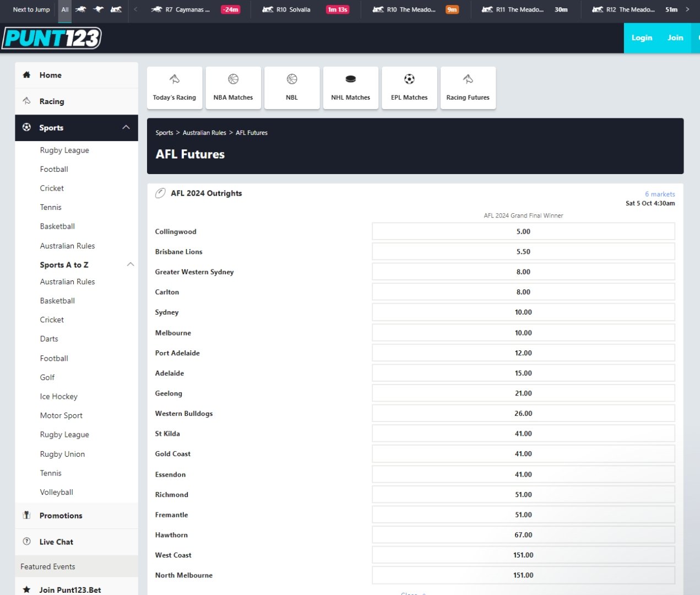Select Adelaide odds 15.00
The image size is (700, 595).
523,373
